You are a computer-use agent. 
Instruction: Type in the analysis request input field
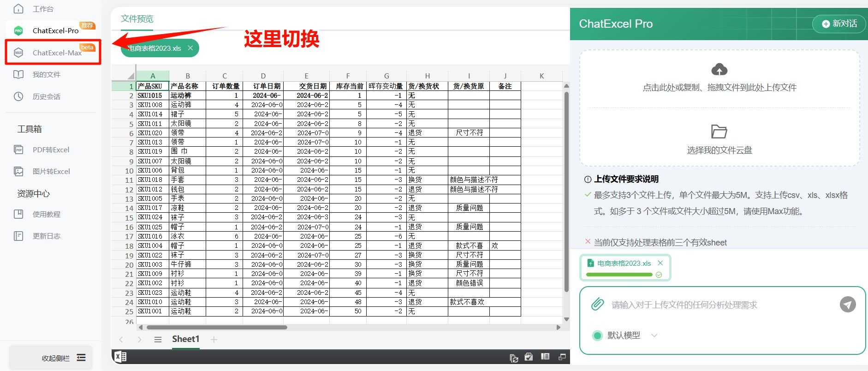coord(719,305)
